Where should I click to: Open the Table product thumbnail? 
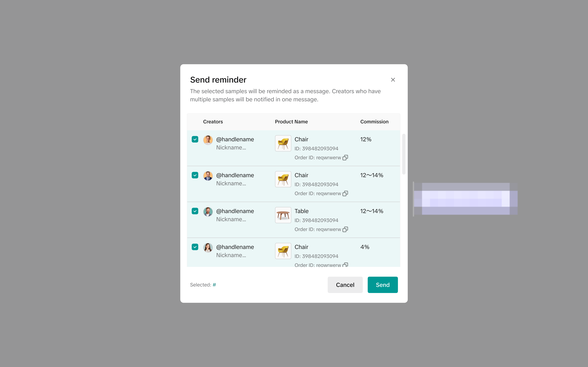coord(283,215)
